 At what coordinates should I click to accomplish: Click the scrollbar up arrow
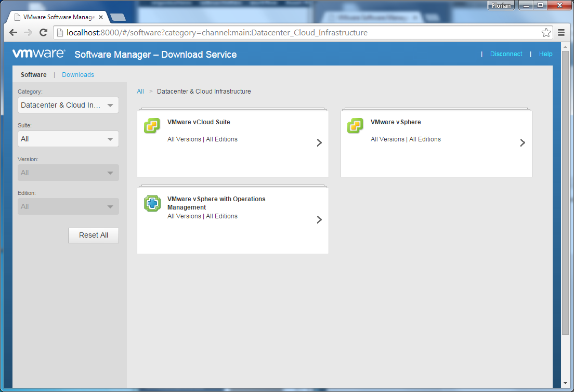click(x=565, y=46)
